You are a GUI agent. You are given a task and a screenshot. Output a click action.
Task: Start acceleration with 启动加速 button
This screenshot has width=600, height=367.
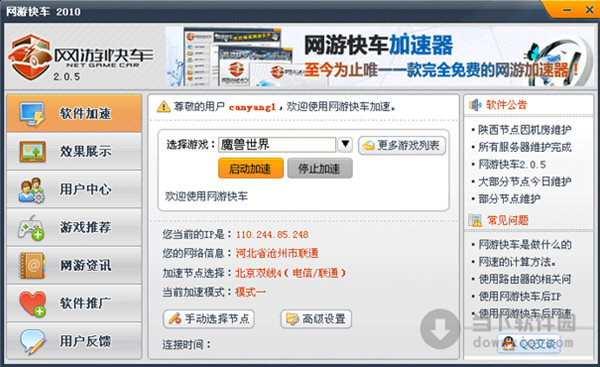tap(251, 168)
